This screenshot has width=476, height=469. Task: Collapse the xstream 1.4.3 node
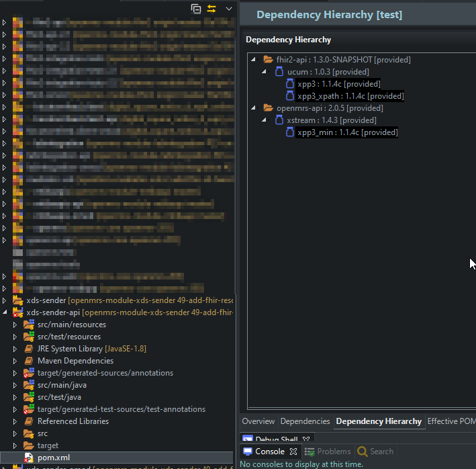264,120
